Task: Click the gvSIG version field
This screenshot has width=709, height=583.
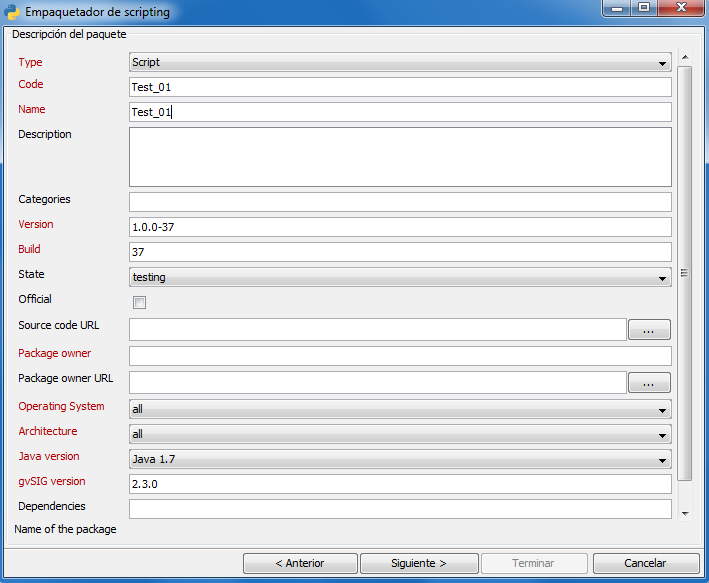Action: click(400, 484)
